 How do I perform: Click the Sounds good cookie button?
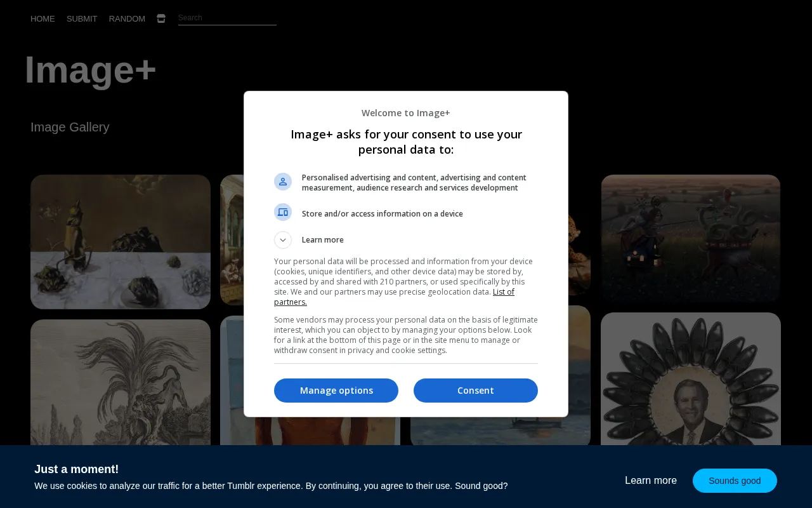pyautogui.click(x=735, y=481)
